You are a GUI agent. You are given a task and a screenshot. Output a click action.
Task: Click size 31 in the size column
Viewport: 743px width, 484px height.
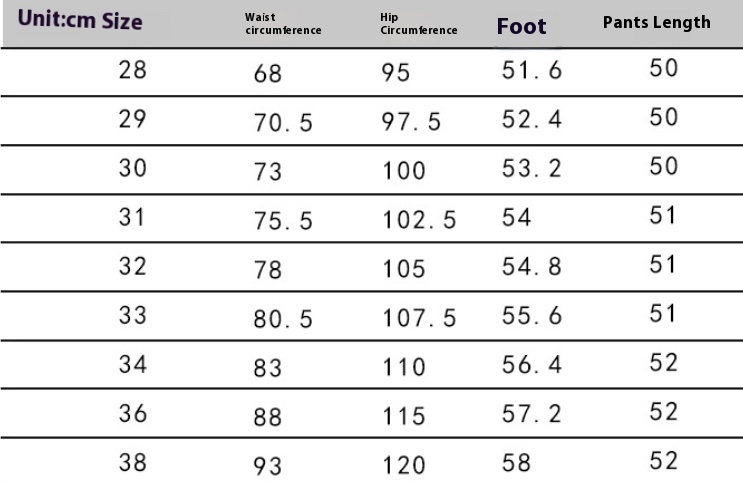[132, 217]
